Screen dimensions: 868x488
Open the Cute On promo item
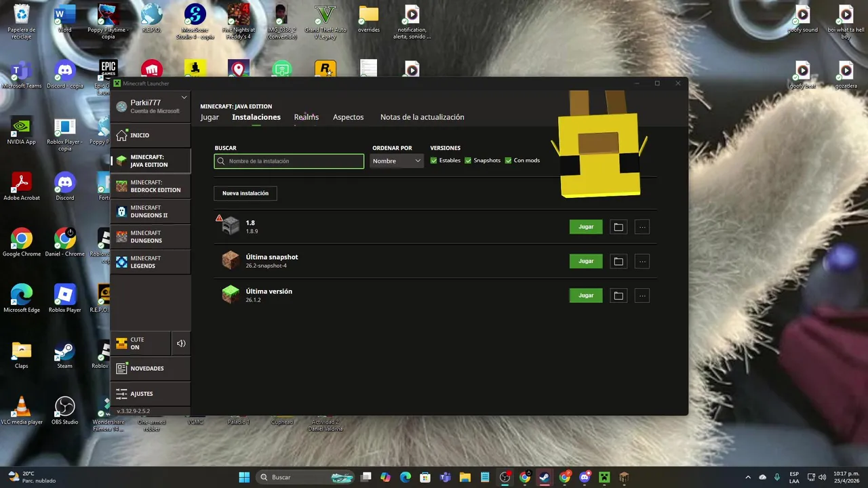coord(140,344)
